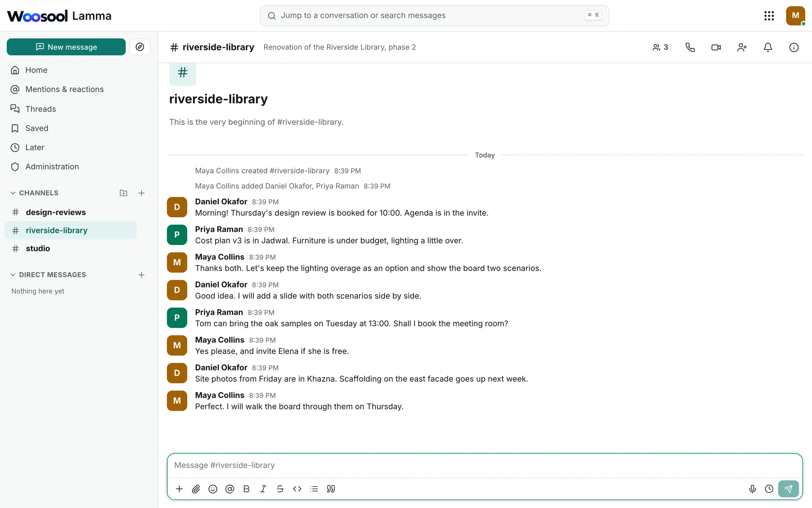This screenshot has width=812, height=508.
Task: Toggle strikethrough formatting in composer
Action: [280, 489]
